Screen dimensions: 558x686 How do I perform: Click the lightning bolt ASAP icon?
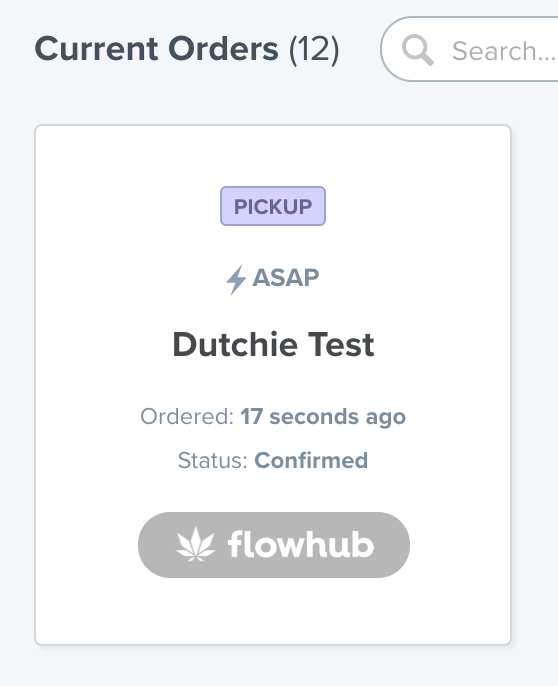pyautogui.click(x=236, y=279)
